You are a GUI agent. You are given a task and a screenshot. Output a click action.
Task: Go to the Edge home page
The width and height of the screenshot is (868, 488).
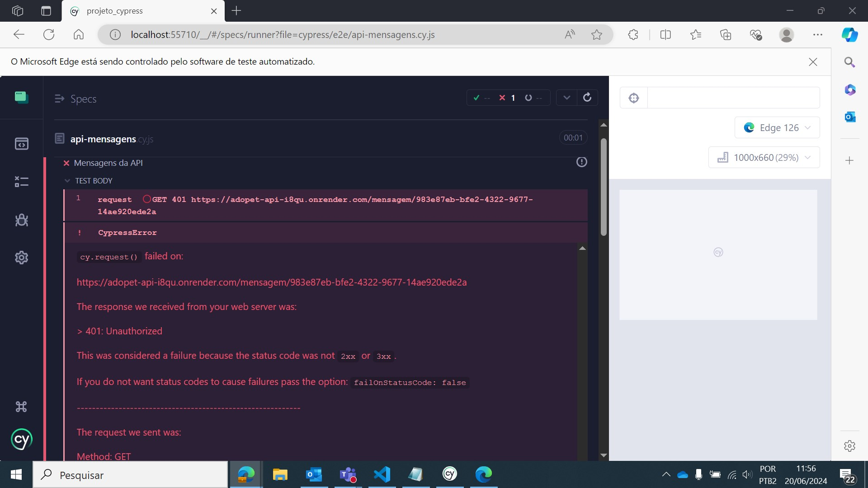click(x=79, y=35)
